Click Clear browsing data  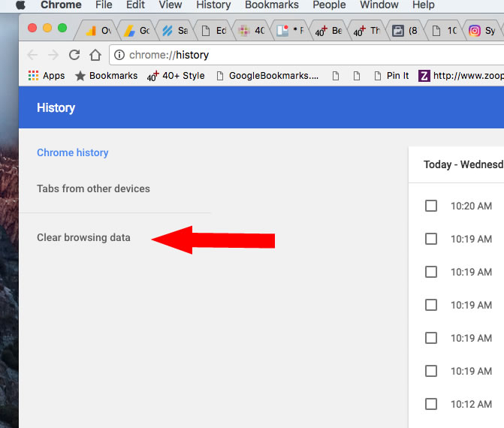[83, 237]
